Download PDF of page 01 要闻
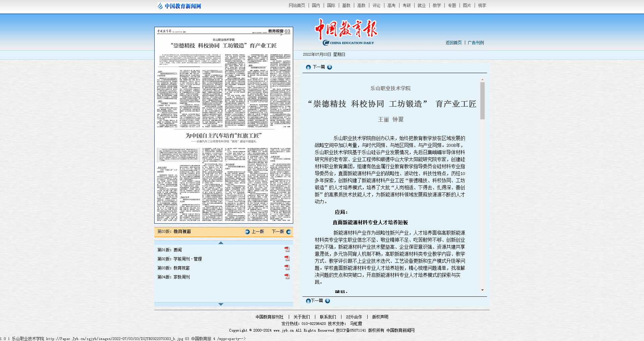Viewport: 644px width, 341px height. pyautogui.click(x=287, y=249)
